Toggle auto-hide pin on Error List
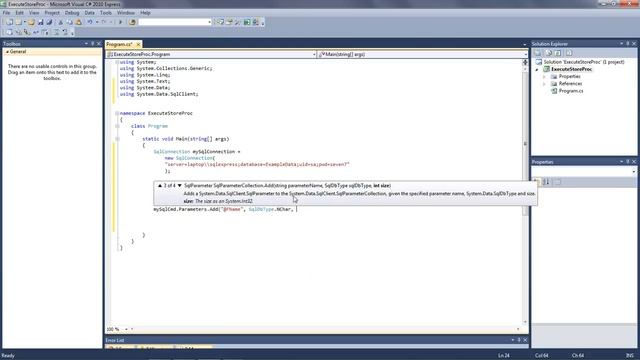 click(519, 340)
